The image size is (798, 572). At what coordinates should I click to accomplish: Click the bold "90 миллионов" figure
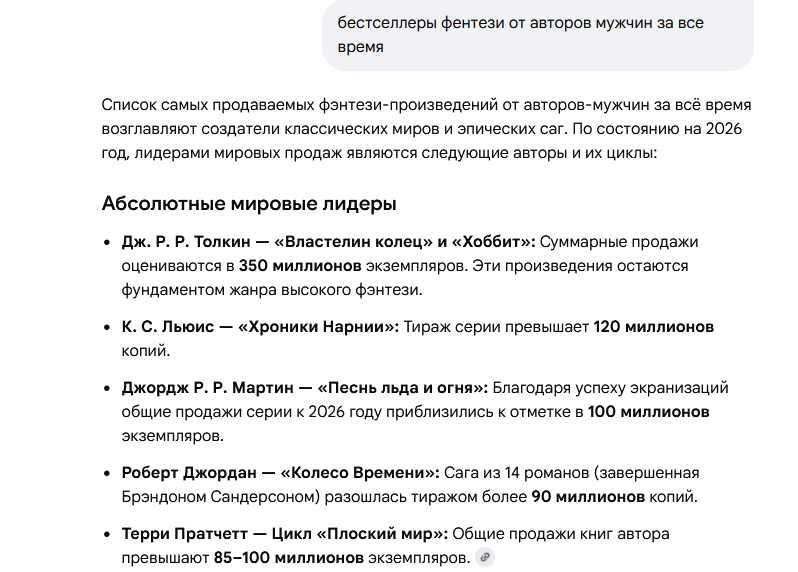pyautogui.click(x=587, y=496)
